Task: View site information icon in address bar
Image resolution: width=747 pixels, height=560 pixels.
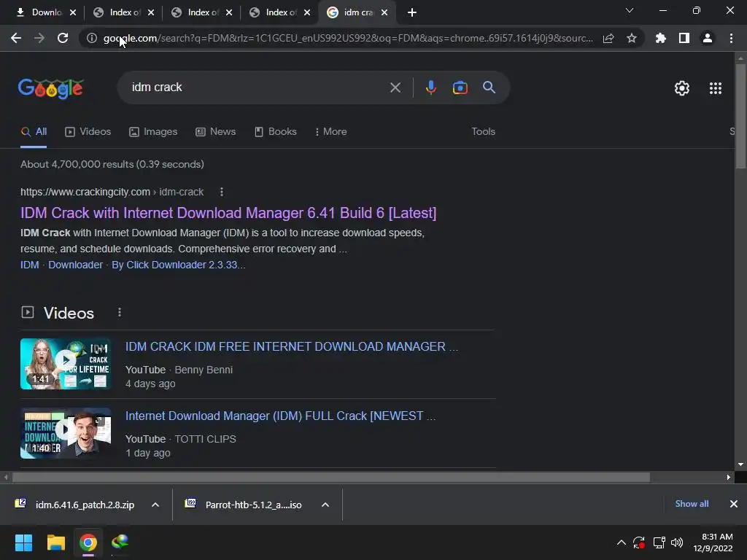Action: 92,38
